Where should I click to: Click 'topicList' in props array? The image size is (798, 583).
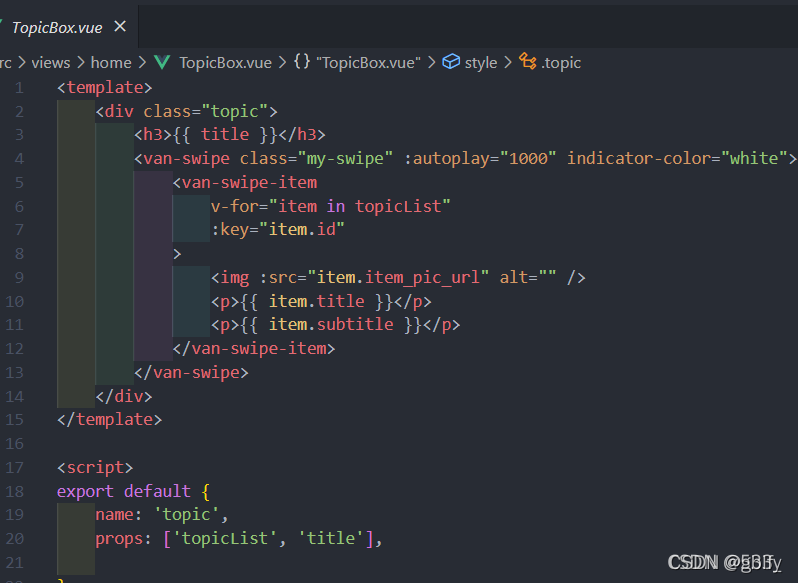click(x=225, y=538)
